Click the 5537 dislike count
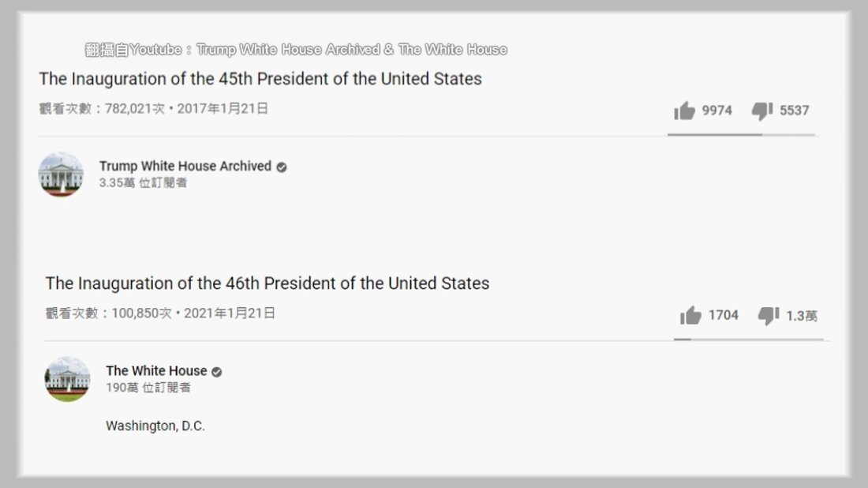The width and height of the screenshot is (868, 488). pos(795,111)
